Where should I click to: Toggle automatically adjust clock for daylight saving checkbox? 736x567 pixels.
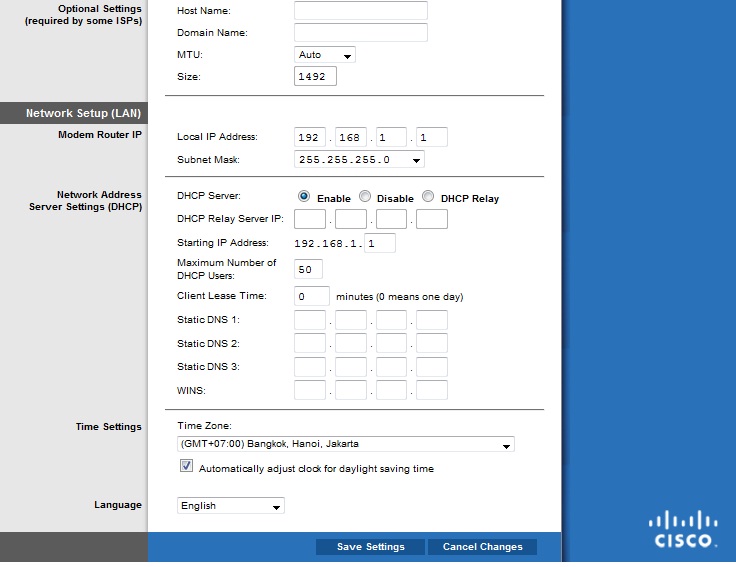(186, 466)
